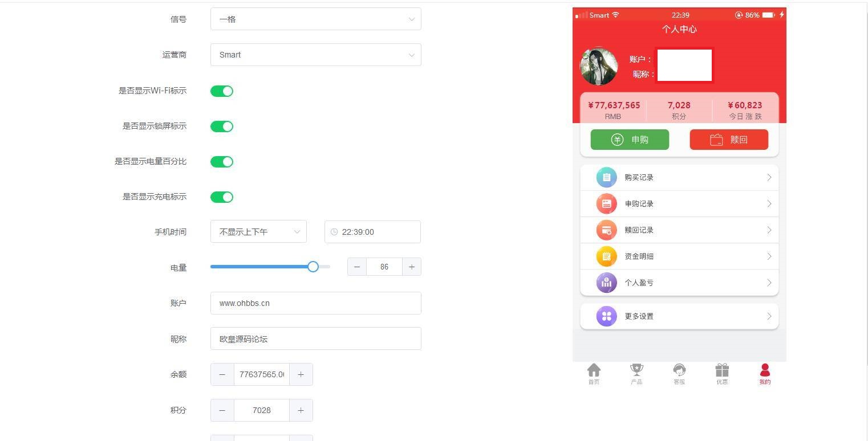Click the chevron on 个人盈亏 row
This screenshot has height=441, width=868.
pos(769,283)
